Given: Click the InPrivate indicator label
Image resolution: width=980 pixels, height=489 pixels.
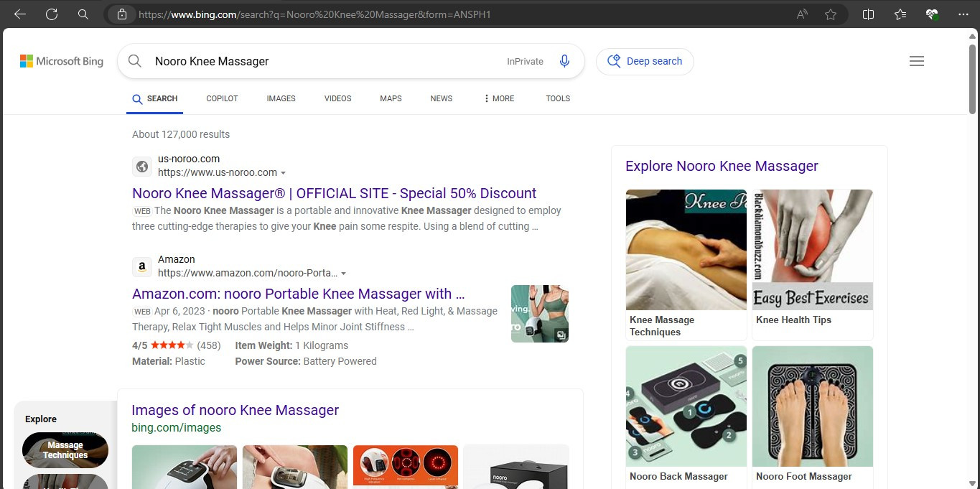Looking at the screenshot, I should [525, 61].
